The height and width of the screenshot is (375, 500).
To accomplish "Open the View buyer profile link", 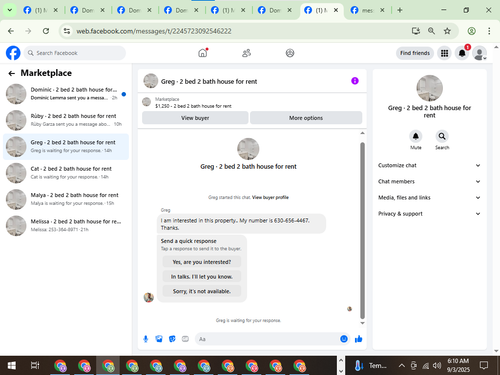I will point(270,197).
